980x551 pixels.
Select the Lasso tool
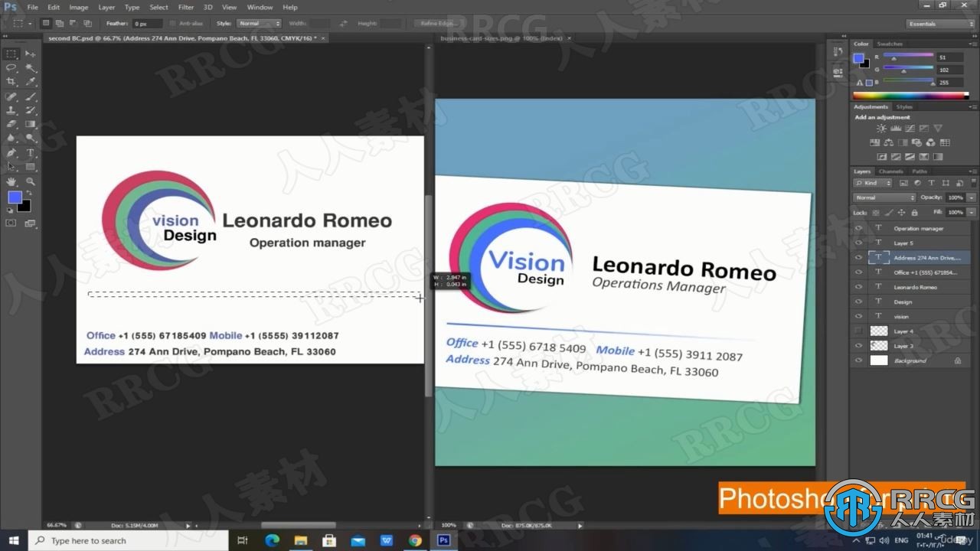[11, 68]
